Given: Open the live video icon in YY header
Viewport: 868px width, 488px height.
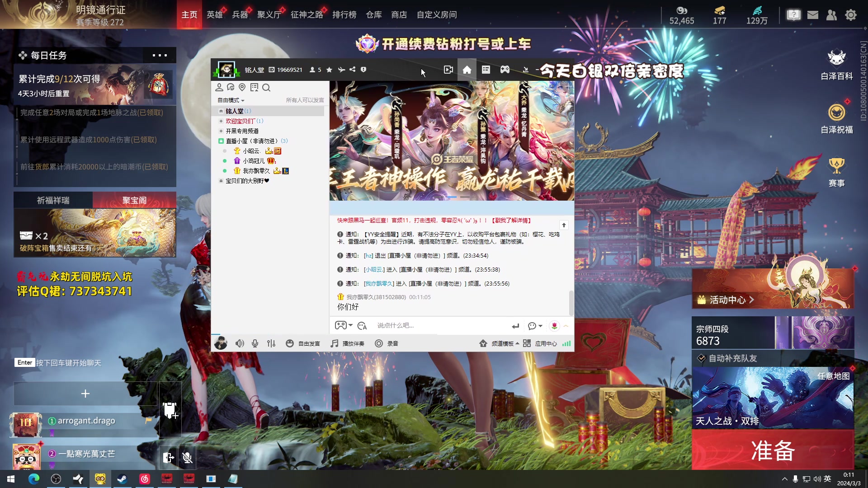Looking at the screenshot, I should pos(448,70).
